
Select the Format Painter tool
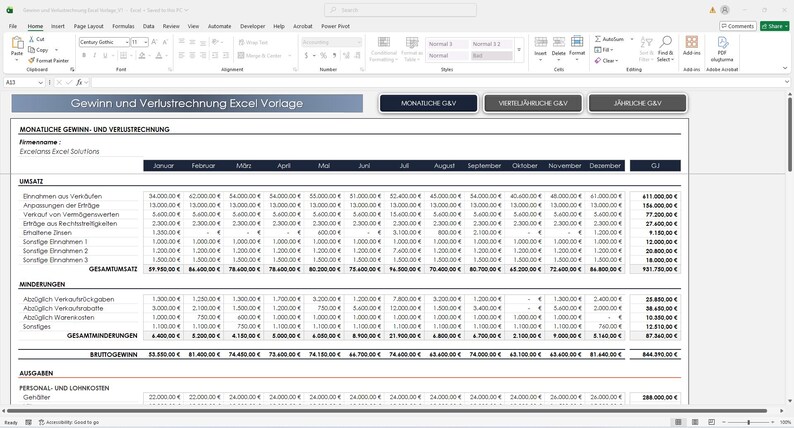(x=49, y=60)
